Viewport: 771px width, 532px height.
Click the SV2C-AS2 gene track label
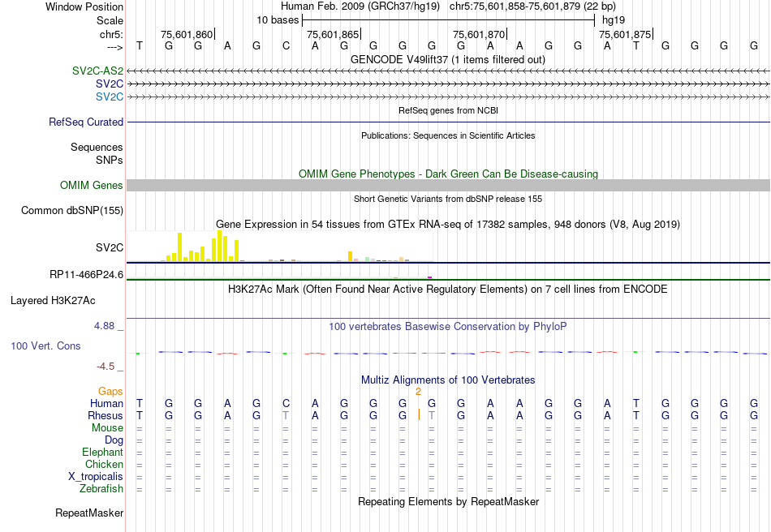click(x=97, y=71)
